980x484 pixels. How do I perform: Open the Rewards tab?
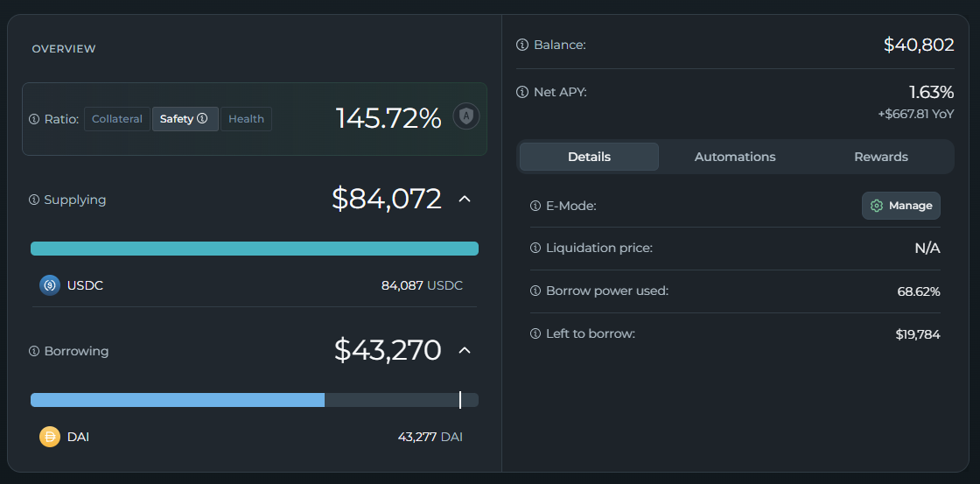tap(880, 157)
